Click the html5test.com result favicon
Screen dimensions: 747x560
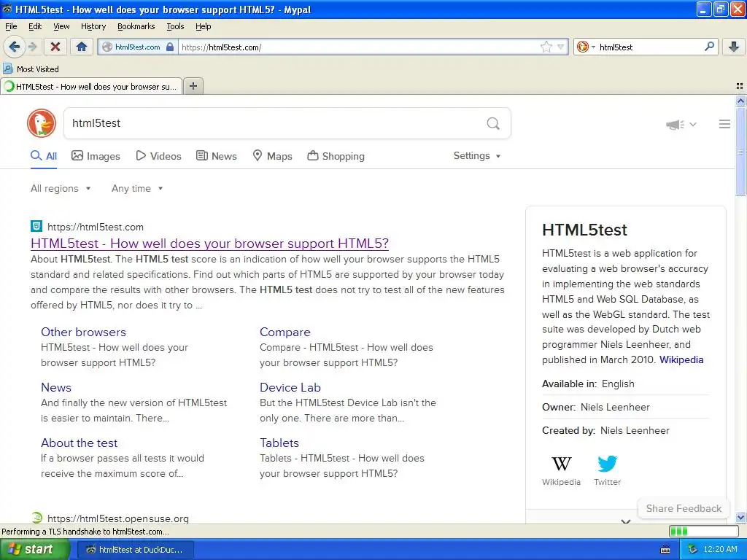pos(36,226)
